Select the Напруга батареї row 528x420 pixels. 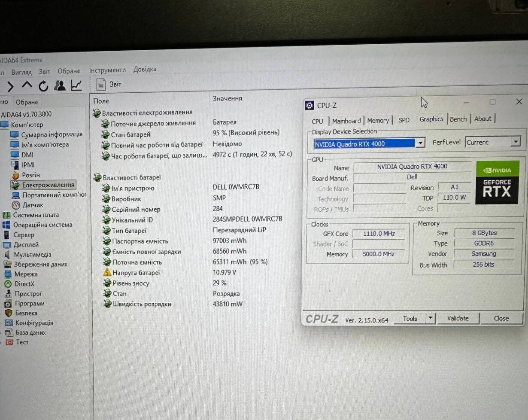tap(136, 273)
